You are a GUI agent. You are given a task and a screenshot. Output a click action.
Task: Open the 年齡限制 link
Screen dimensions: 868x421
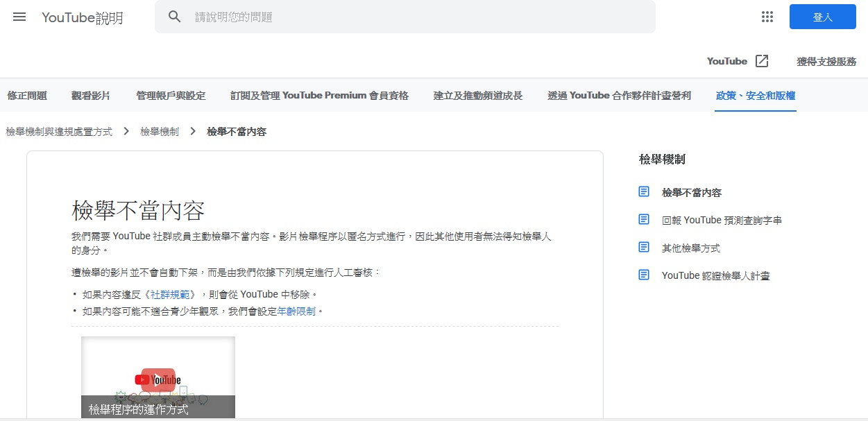(296, 311)
